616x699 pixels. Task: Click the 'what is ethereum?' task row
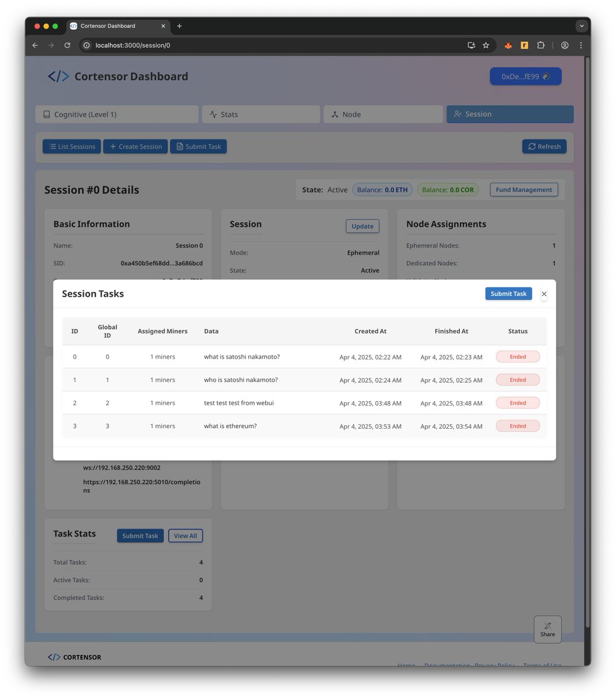click(x=304, y=426)
